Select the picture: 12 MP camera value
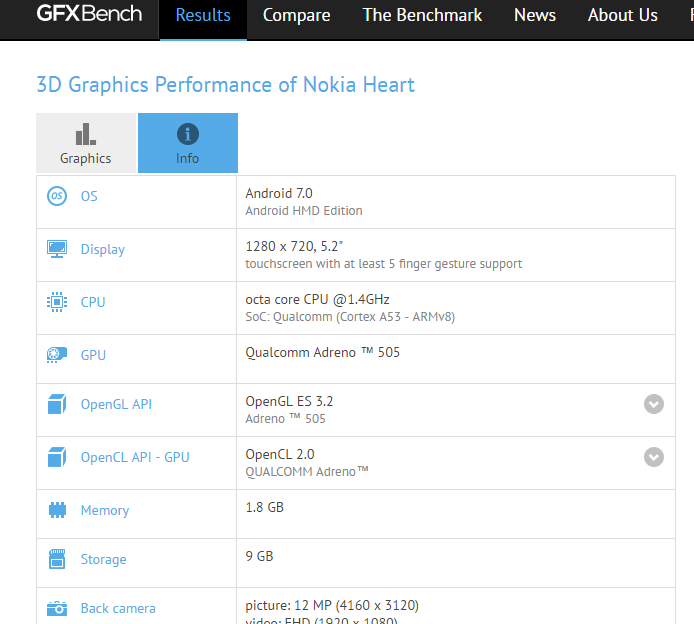The height and width of the screenshot is (624, 694). coord(332,605)
